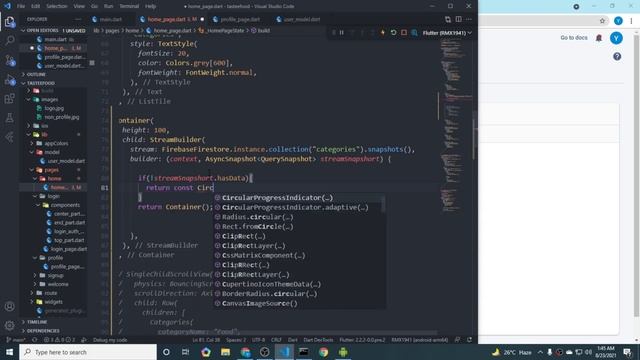Click help question mark in browser window
The width and height of the screenshot is (640, 360).
pos(617,56)
